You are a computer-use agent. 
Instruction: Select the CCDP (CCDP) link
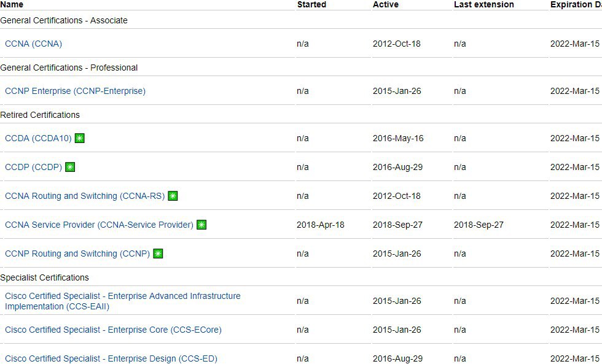pyautogui.click(x=33, y=167)
